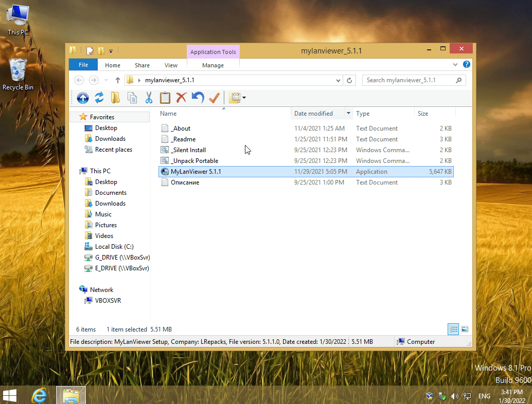Click the Copy toolbar icon
Viewport: 532px width, 404px height.
132,98
